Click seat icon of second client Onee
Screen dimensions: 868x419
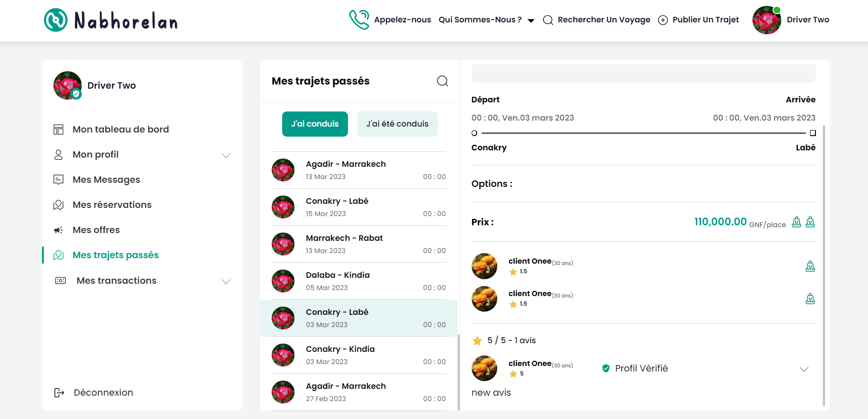810,299
